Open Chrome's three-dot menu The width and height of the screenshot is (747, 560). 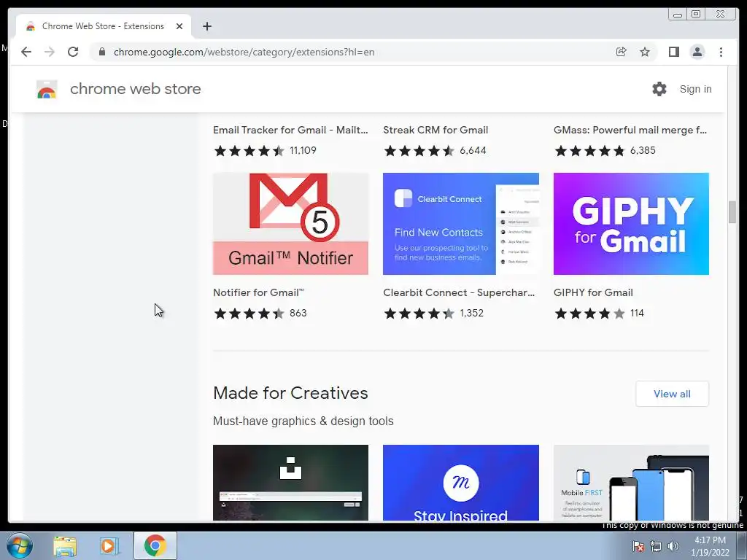[721, 52]
